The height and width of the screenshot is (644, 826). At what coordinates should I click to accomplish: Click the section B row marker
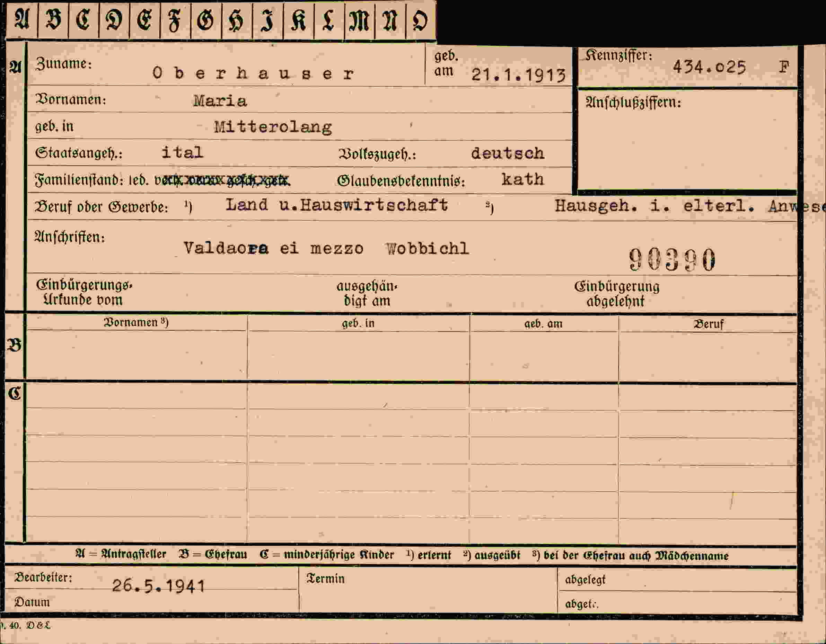click(x=14, y=345)
